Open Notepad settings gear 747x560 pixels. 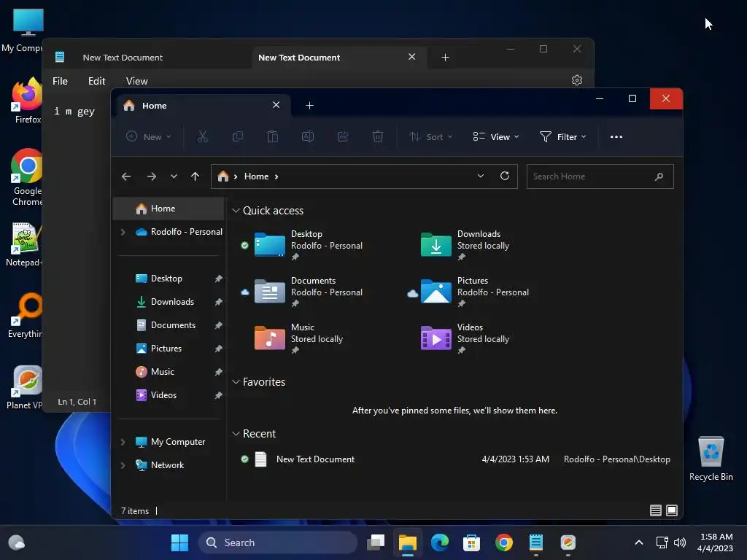click(577, 80)
